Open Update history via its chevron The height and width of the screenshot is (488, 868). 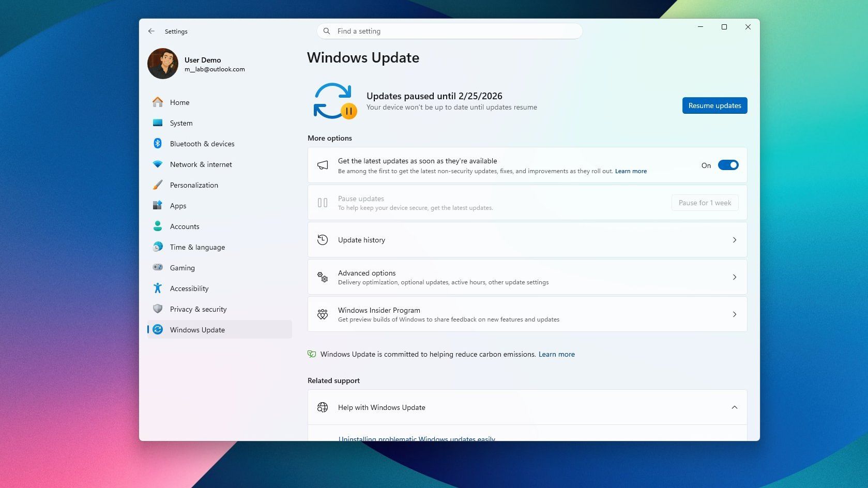pyautogui.click(x=735, y=240)
